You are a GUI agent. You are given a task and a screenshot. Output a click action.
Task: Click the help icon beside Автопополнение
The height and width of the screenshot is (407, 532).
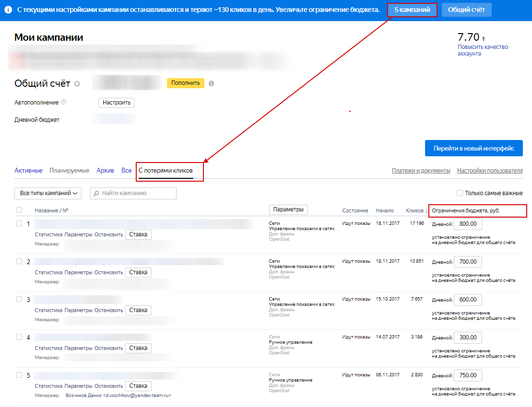pos(63,102)
